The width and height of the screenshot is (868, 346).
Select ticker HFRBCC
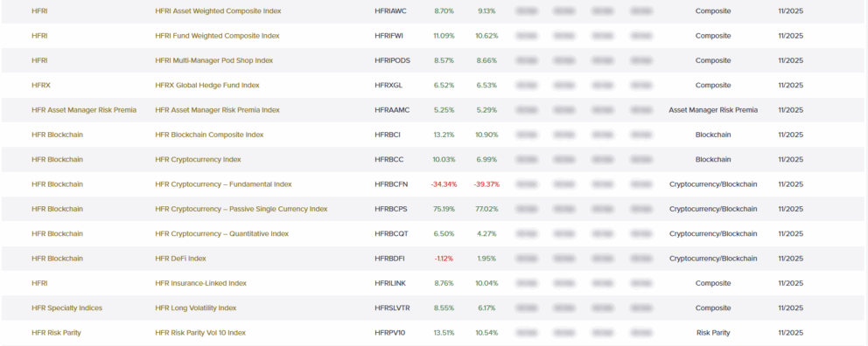click(389, 160)
